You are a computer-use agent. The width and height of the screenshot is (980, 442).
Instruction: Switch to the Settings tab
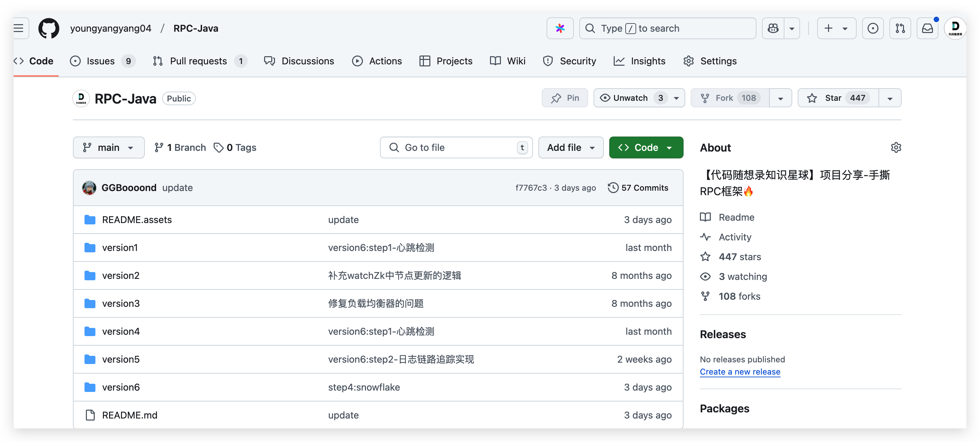coord(710,61)
